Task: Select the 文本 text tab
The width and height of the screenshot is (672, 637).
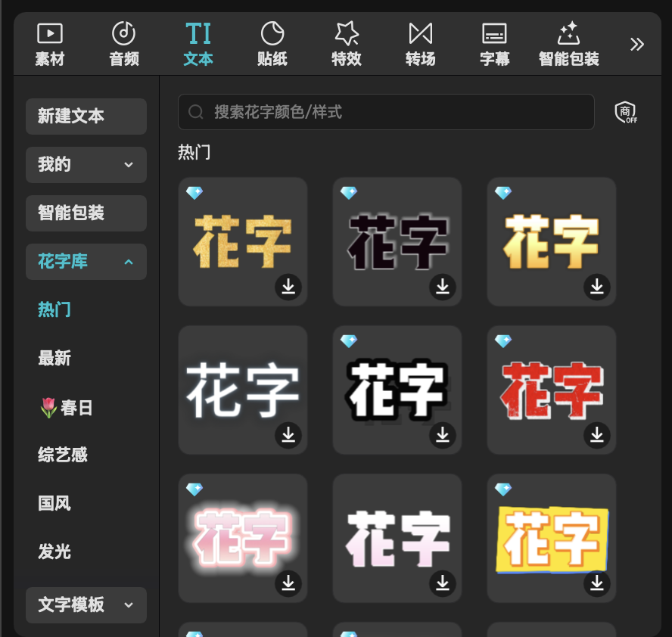Action: 198,45
